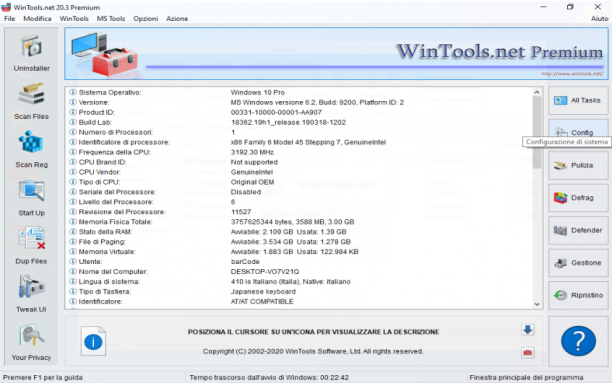The image size is (612, 383).
Task: Click the info list vertical scrollbar thumb
Action: click(x=537, y=132)
